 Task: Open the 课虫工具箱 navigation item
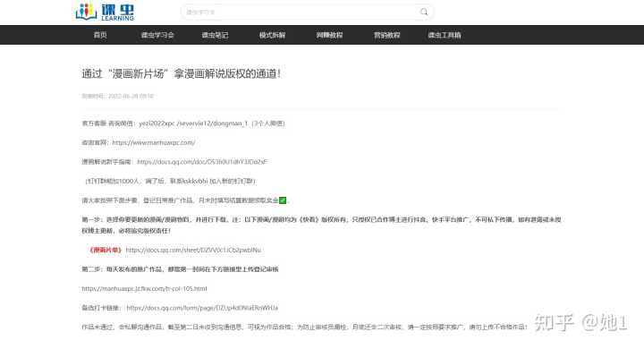445,35
